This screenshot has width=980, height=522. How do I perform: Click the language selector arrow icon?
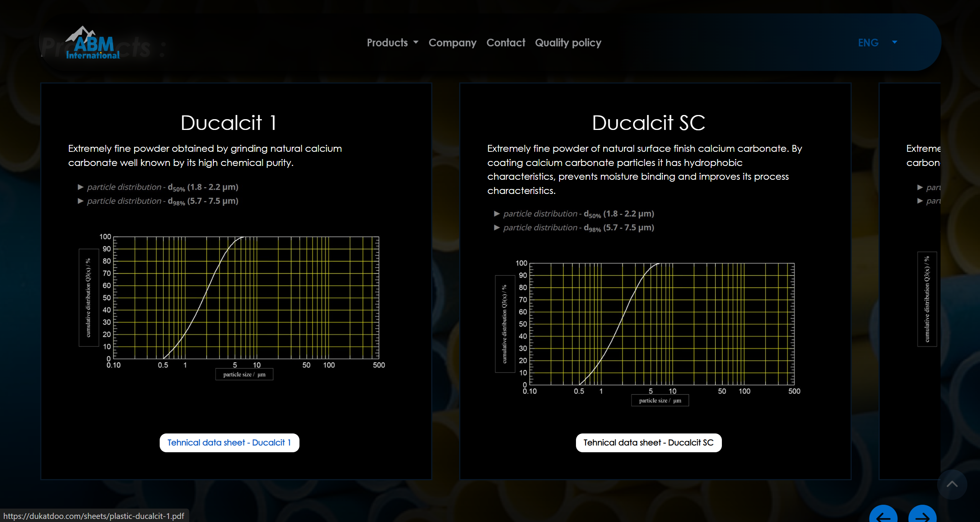tap(895, 42)
